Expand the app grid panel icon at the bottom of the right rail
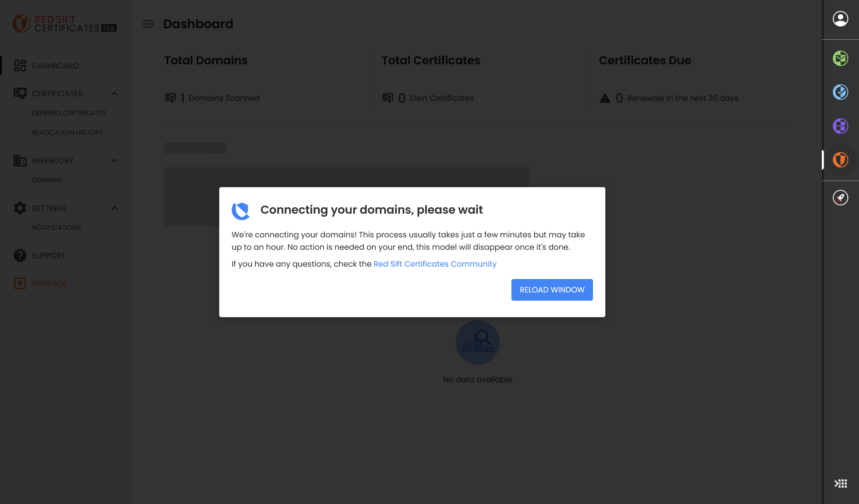 (x=840, y=484)
